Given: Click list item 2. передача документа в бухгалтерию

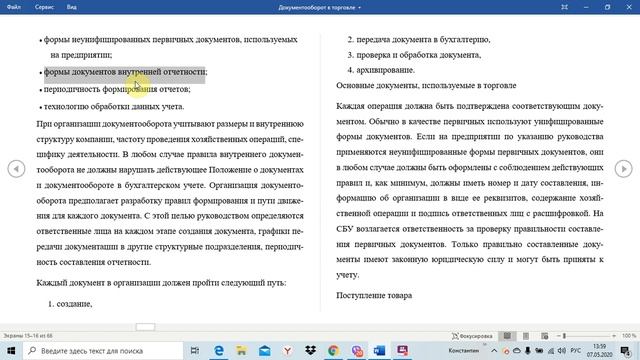Looking at the screenshot, I should pyautogui.click(x=419, y=40).
